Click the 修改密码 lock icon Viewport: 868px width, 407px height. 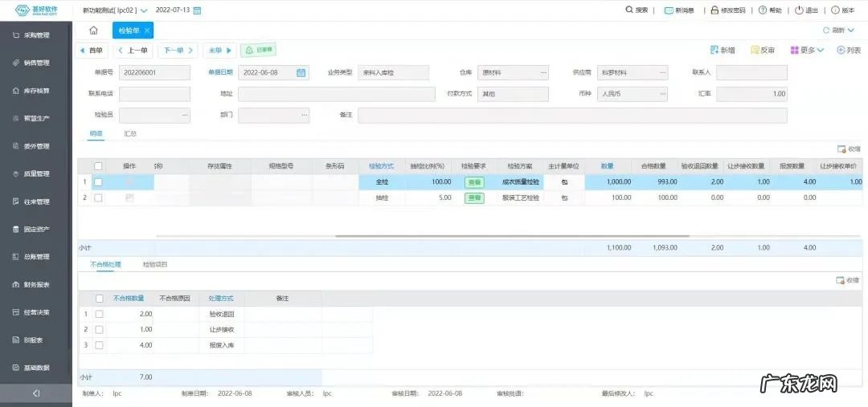(x=714, y=10)
